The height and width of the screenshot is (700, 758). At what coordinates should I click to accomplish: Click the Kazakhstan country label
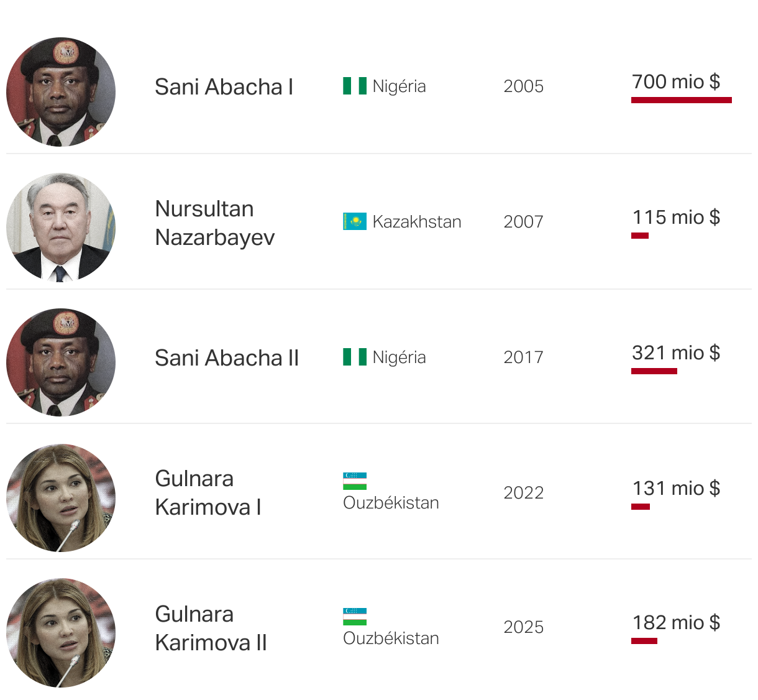coord(417,222)
